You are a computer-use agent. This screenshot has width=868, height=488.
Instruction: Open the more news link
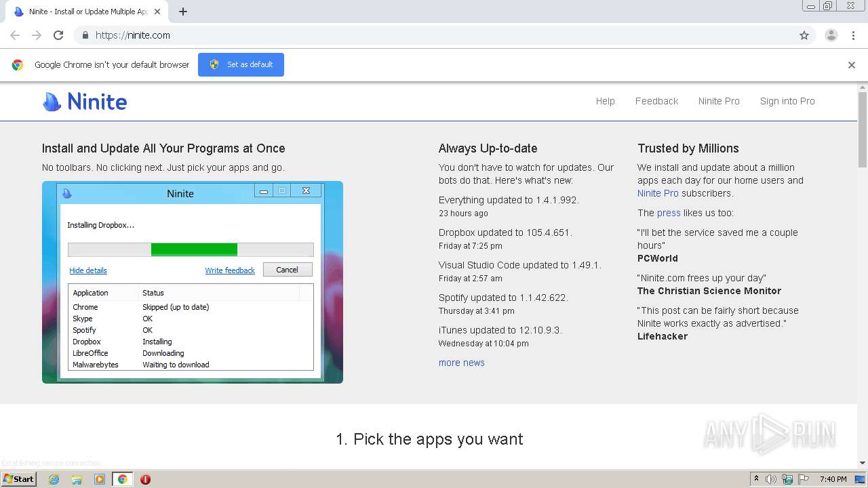point(461,363)
